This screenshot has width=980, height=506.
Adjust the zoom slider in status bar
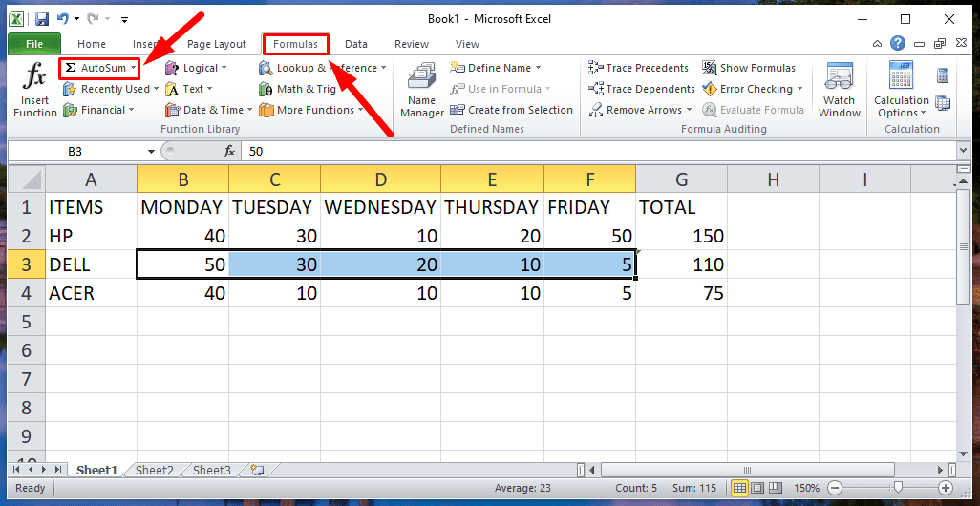(897, 488)
